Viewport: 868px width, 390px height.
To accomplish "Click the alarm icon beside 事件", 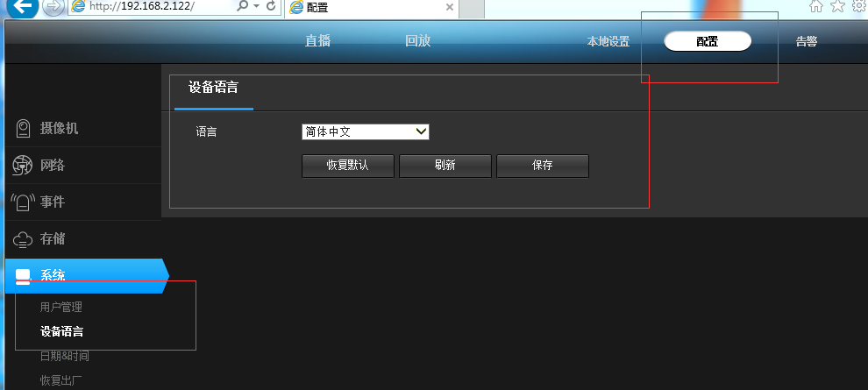I will point(23,202).
